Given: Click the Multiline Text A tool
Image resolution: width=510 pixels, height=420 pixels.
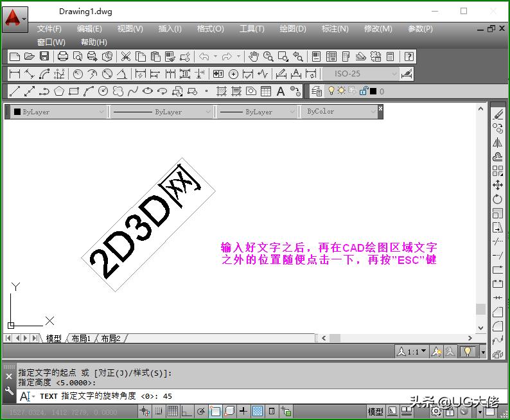Looking at the screenshot, I should 281,91.
